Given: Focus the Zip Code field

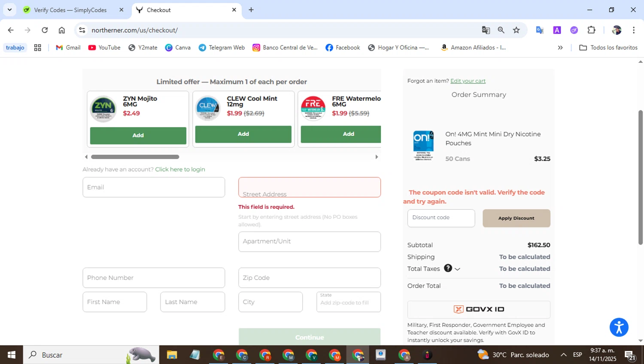Looking at the screenshot, I should pyautogui.click(x=310, y=278).
